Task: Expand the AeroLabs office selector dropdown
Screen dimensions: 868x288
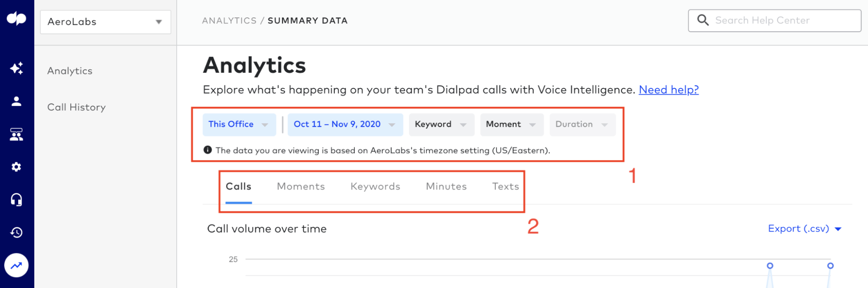Action: (x=106, y=22)
